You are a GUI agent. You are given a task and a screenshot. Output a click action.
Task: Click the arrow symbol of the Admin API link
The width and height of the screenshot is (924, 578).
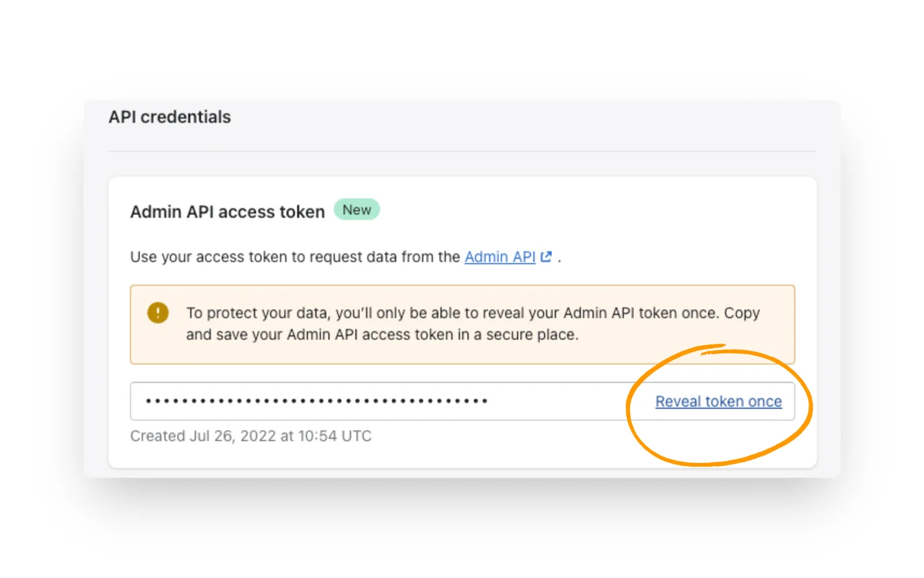coord(547,254)
